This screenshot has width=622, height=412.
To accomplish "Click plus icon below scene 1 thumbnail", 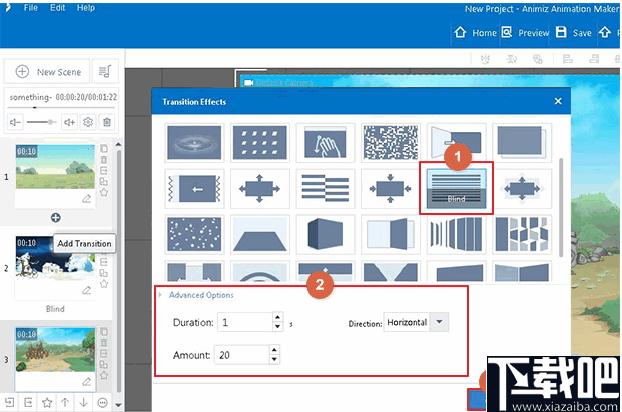I will pos(56,217).
